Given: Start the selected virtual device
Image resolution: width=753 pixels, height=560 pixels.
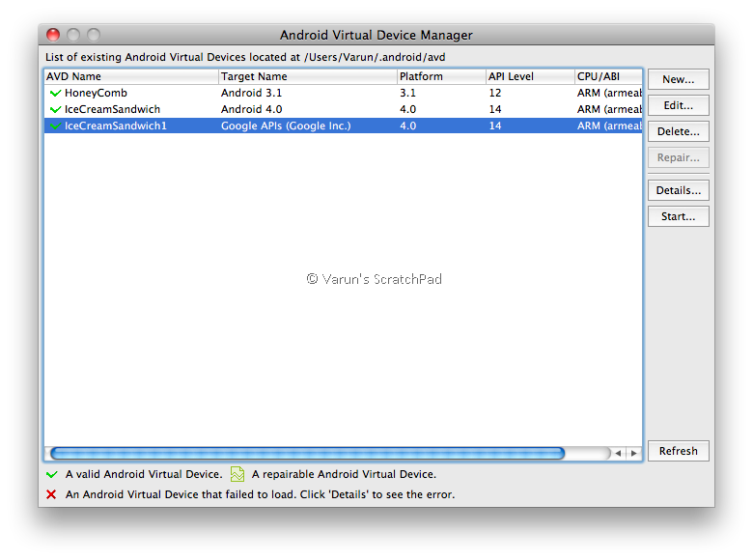Looking at the screenshot, I should pos(678,216).
